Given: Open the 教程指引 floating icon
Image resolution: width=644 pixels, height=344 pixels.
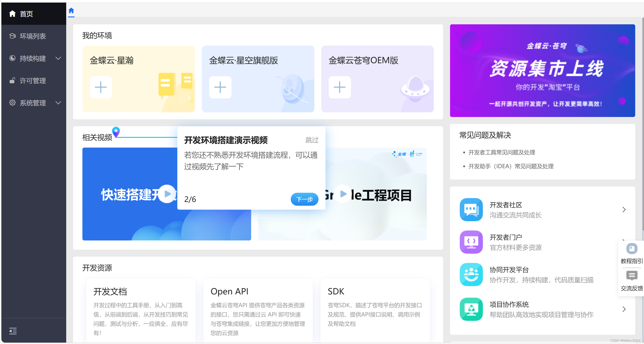Looking at the screenshot, I should pyautogui.click(x=631, y=249).
